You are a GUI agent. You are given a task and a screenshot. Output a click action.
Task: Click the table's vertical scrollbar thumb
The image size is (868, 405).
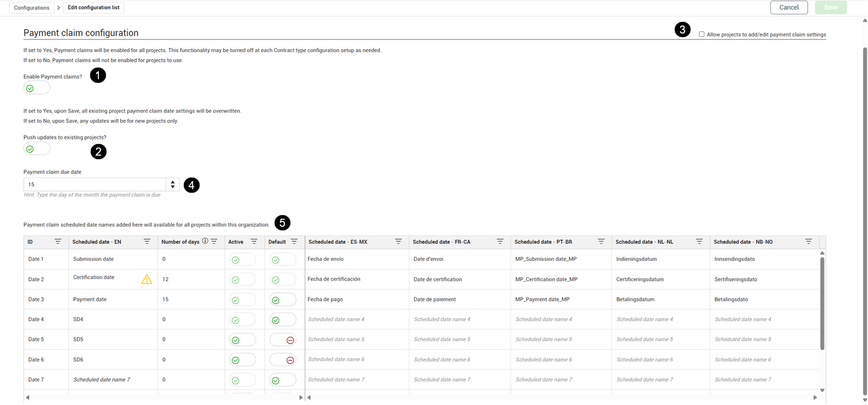(822, 303)
